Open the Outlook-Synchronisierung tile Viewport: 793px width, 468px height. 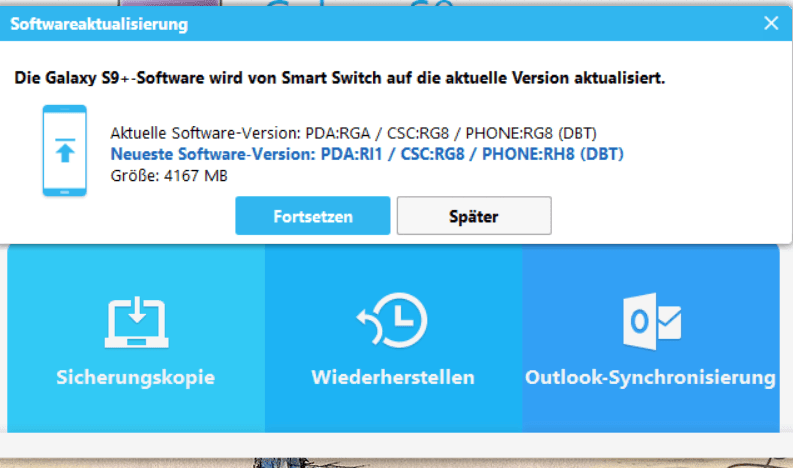[x=650, y=338]
